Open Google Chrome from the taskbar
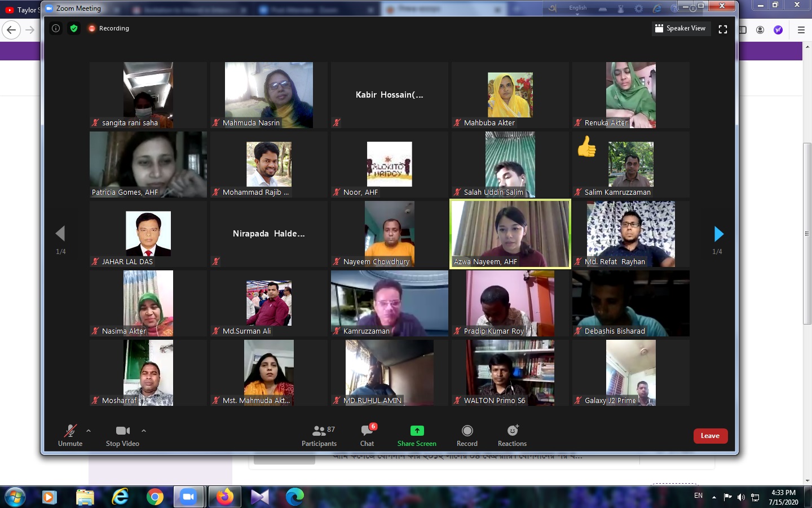Screen dimensions: 812x508 pyautogui.click(x=155, y=497)
